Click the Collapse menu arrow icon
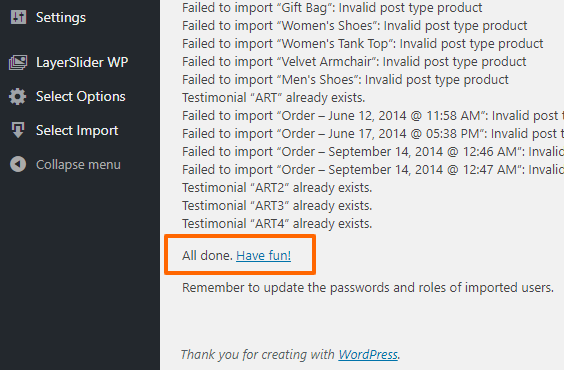The height and width of the screenshot is (370, 564). pyautogui.click(x=18, y=164)
